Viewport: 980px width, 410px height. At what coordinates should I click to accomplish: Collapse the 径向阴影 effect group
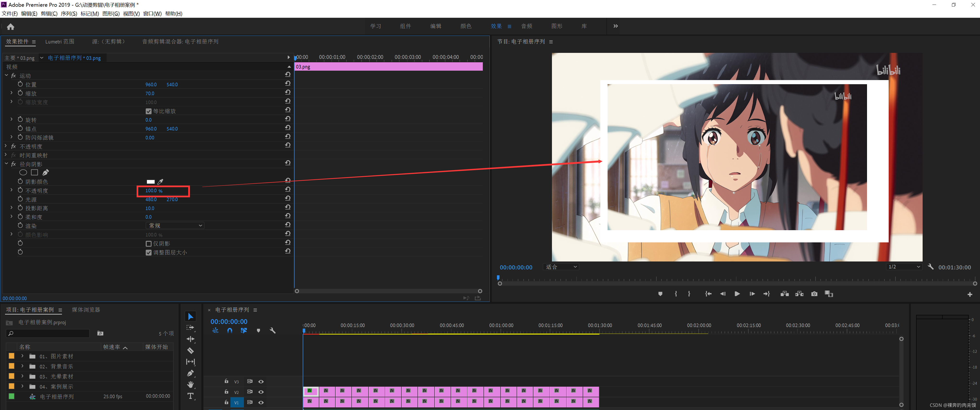click(6, 164)
